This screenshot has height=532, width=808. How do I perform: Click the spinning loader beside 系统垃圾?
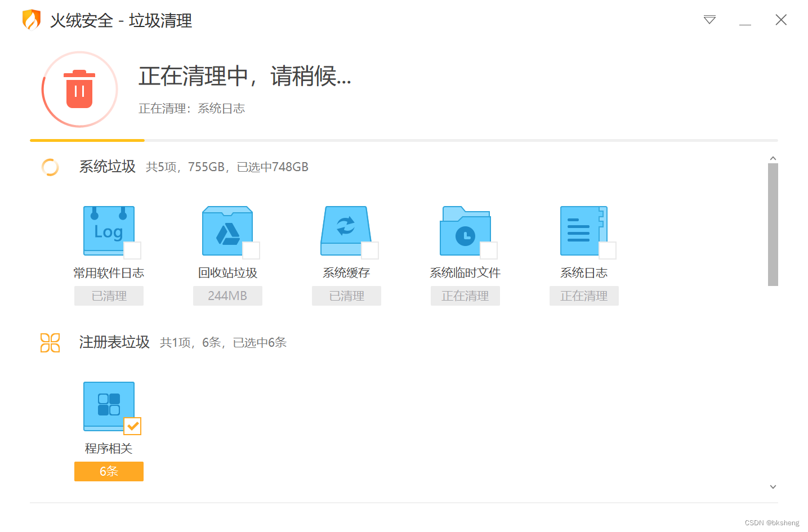[x=50, y=167]
